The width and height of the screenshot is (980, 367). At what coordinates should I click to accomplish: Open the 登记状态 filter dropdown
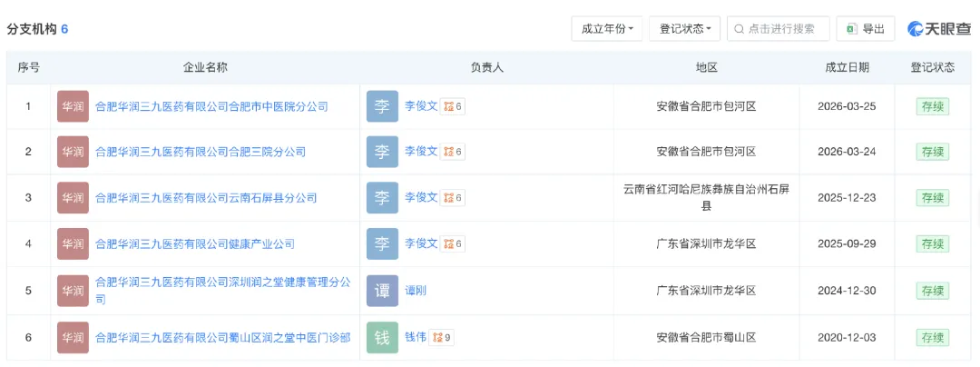click(x=685, y=28)
